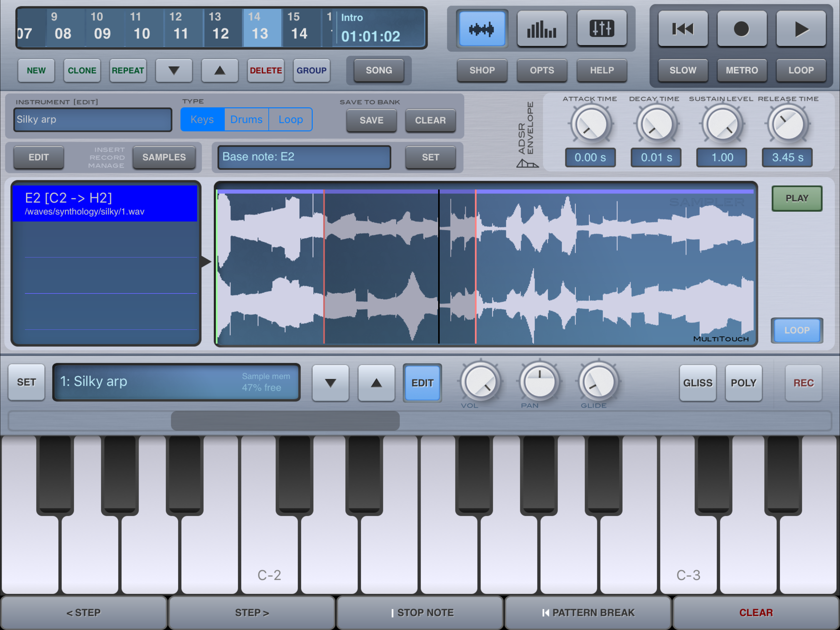840x630 pixels.
Task: Switch to the bar-graph sequencer view
Action: (x=541, y=29)
